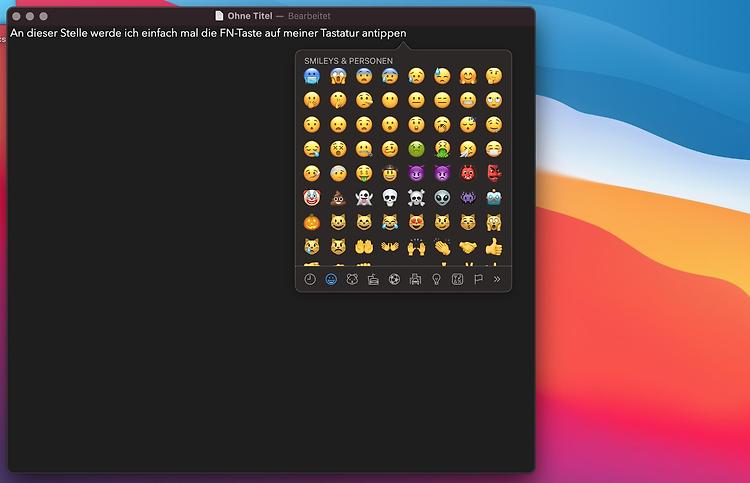Switch to travel and places car tab
Screen dimensions: 750x483
click(415, 279)
